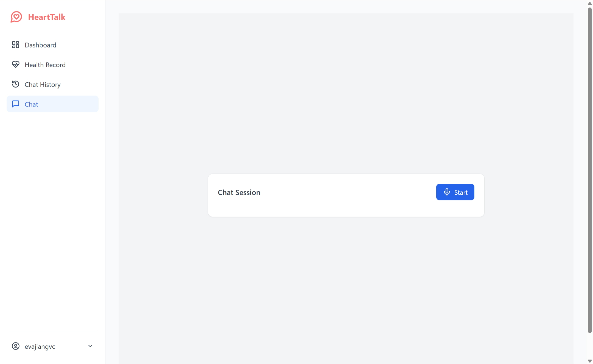Click the Chat speech-bubble icon

(16, 104)
